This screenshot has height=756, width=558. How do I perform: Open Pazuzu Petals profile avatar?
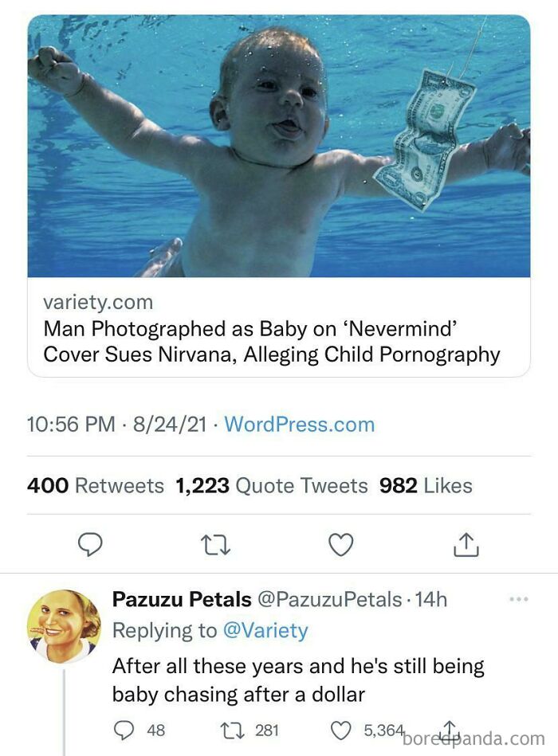[64, 625]
